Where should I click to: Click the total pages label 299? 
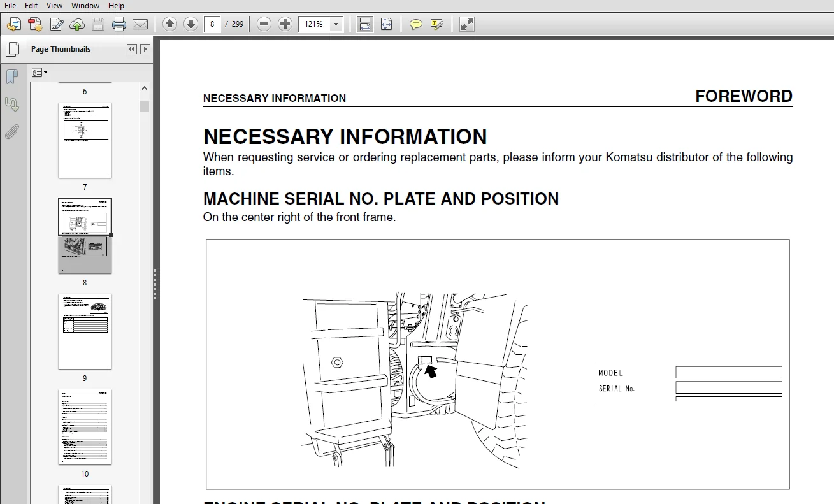237,24
